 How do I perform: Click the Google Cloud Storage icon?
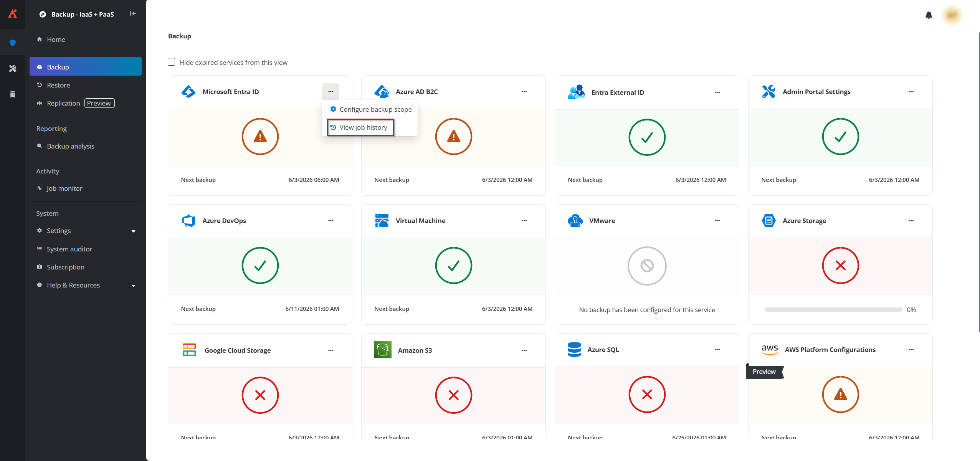click(x=189, y=350)
